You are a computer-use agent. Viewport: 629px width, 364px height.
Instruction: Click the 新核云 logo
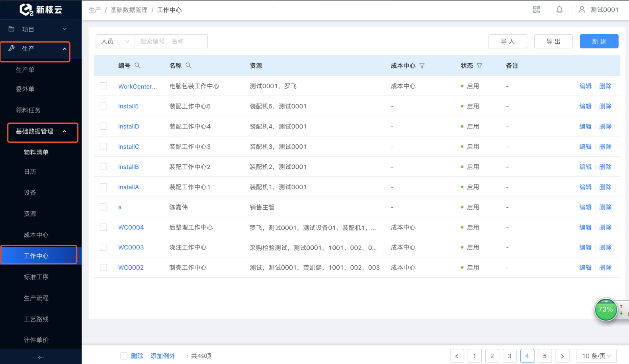pyautogui.click(x=41, y=10)
